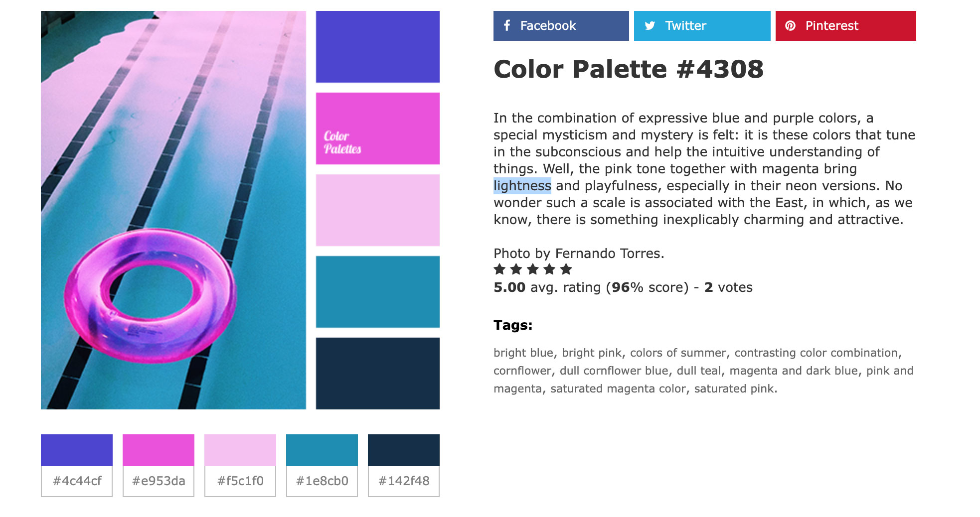
Task: Click the first rating star
Action: tap(499, 269)
